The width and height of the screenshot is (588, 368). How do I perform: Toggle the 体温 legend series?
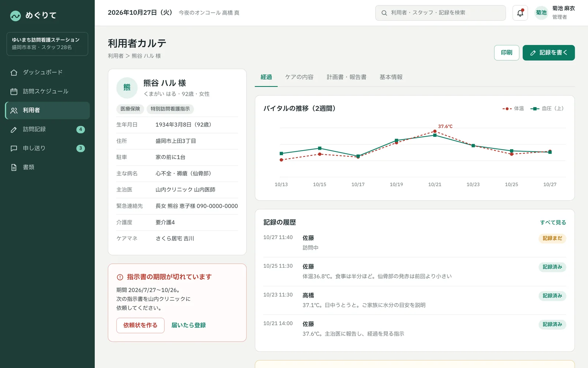(x=513, y=109)
